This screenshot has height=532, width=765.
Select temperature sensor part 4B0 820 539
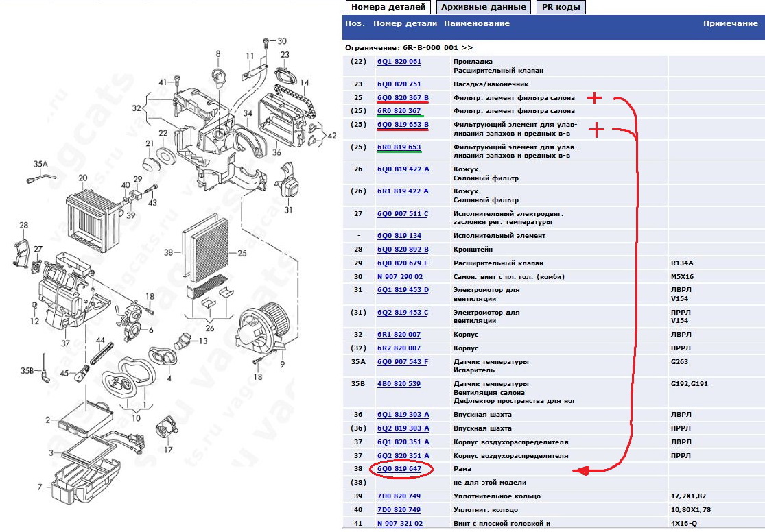[399, 384]
